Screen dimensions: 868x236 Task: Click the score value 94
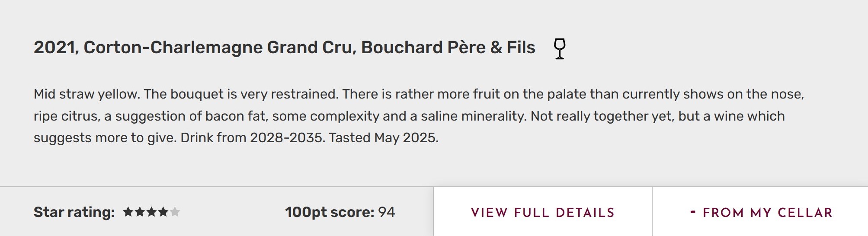pos(386,212)
